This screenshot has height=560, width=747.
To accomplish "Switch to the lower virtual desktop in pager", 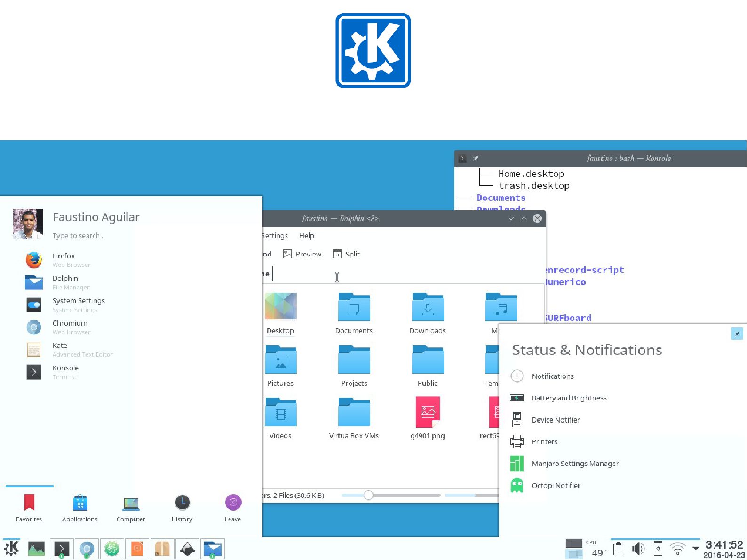I will [574, 554].
